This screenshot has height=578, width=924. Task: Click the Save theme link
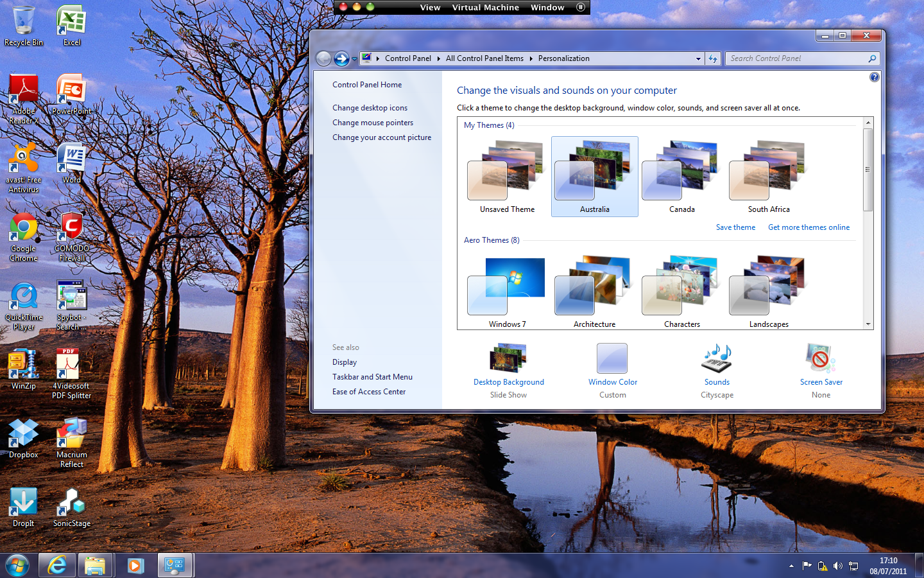735,227
